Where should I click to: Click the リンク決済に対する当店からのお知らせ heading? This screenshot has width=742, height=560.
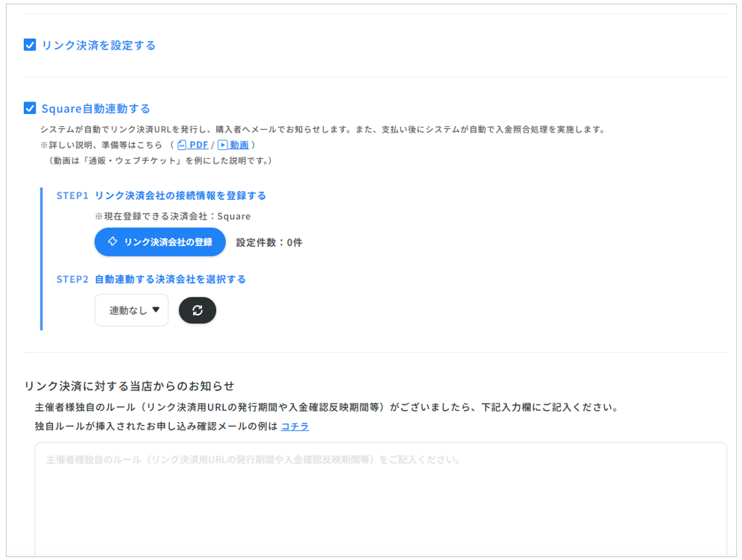129,386
